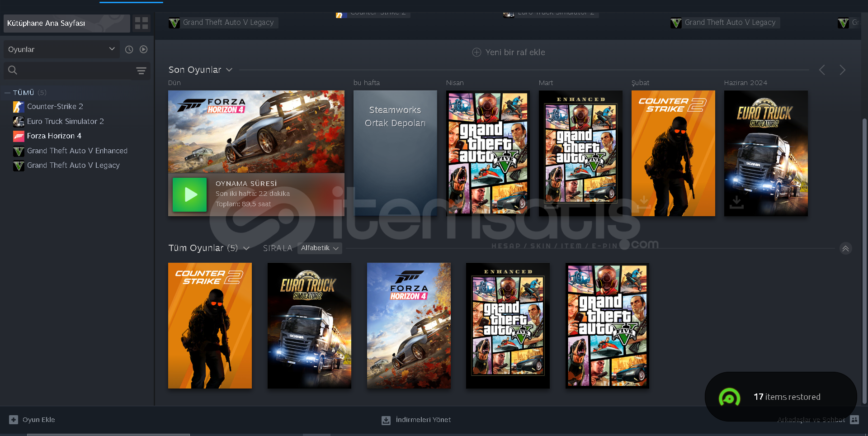This screenshot has width=868, height=436.
Task: Click Euro Truck Simulator 2 sidebar icon
Action: (x=19, y=121)
